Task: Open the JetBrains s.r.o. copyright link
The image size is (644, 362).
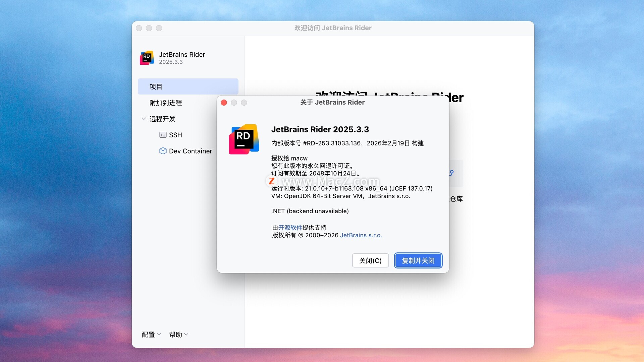Action: pyautogui.click(x=361, y=235)
